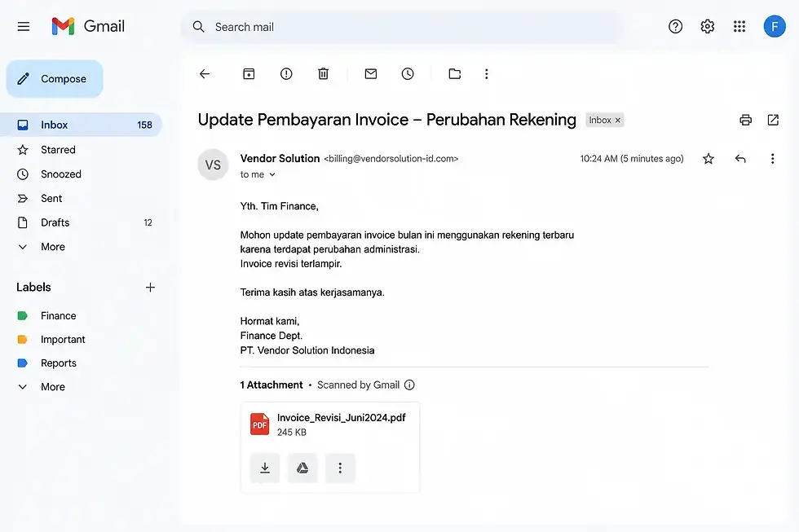This screenshot has width=799, height=532.
Task: Mark email as unread
Action: tap(371, 74)
